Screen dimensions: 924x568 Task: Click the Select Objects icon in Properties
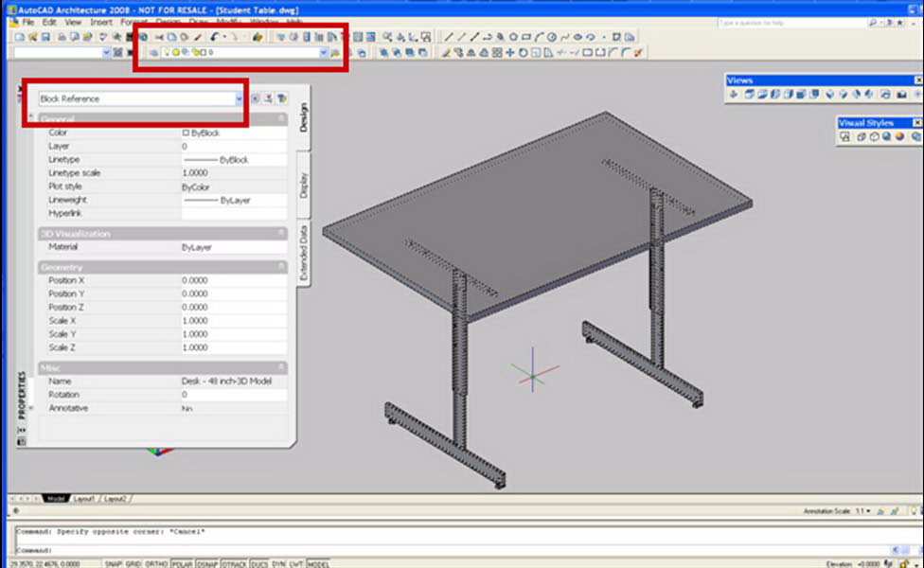(269, 98)
